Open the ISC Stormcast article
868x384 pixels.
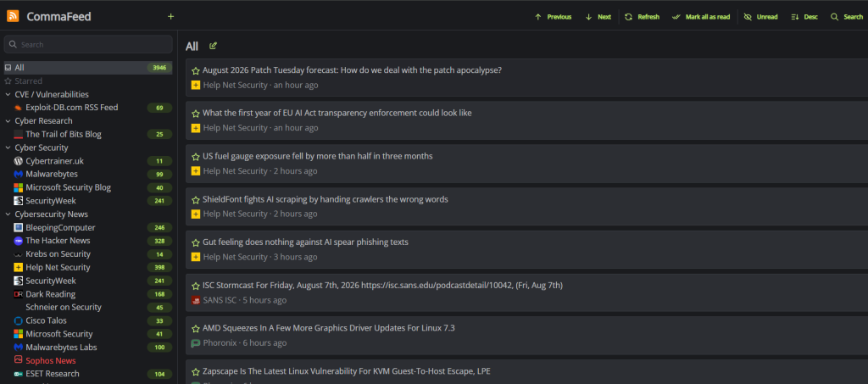pos(382,285)
